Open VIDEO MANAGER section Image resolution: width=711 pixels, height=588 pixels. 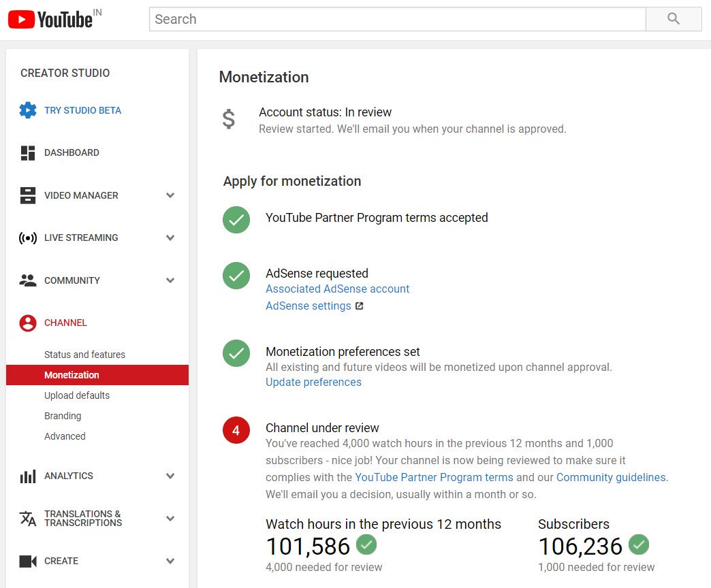coord(81,195)
